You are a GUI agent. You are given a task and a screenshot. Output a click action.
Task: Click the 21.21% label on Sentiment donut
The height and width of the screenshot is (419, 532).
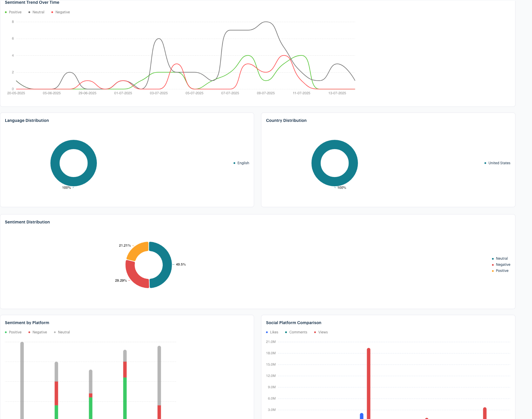click(x=125, y=245)
